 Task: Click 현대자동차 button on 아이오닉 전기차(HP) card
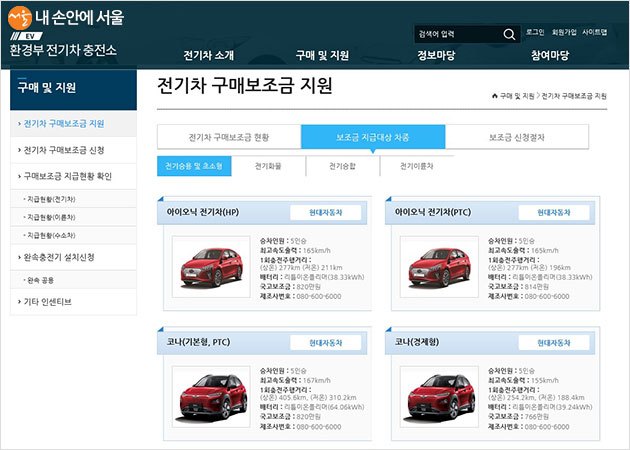pyautogui.click(x=325, y=213)
